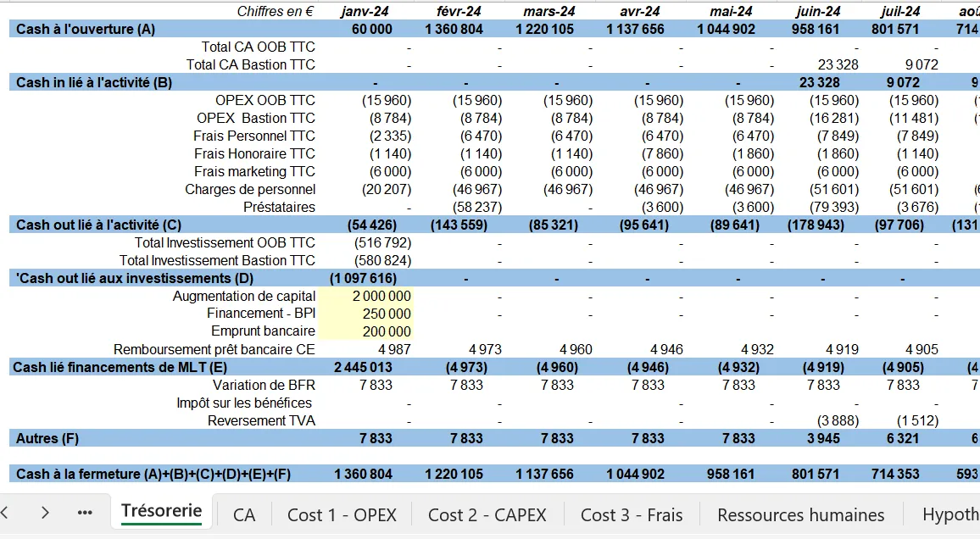
Task: Open the Ressources humaines sheet tab
Action: coord(800,514)
